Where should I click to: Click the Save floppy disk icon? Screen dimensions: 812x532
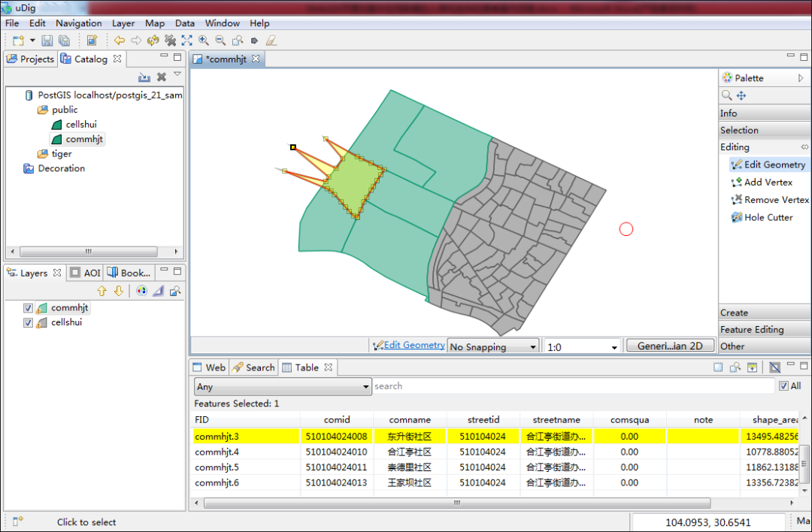(x=47, y=41)
